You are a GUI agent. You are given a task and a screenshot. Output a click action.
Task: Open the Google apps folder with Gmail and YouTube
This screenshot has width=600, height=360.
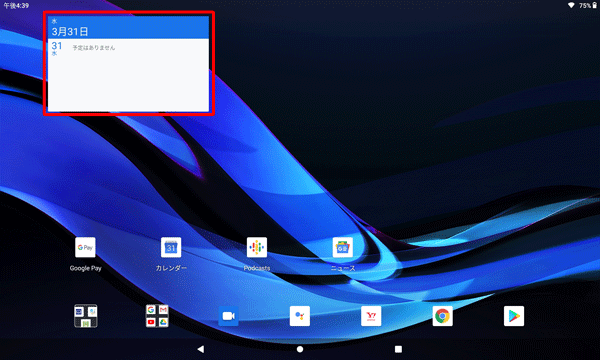pyautogui.click(x=157, y=316)
